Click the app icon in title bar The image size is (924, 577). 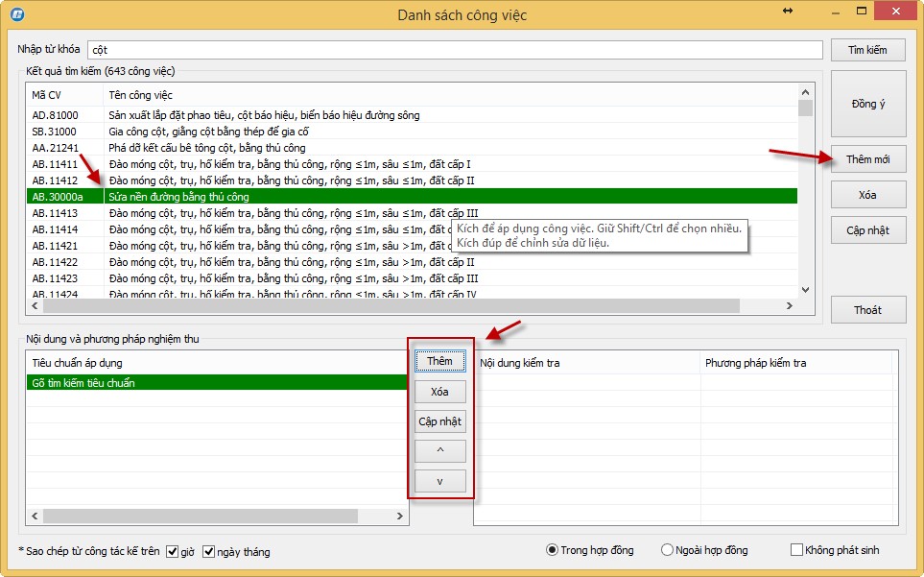pyautogui.click(x=16, y=14)
